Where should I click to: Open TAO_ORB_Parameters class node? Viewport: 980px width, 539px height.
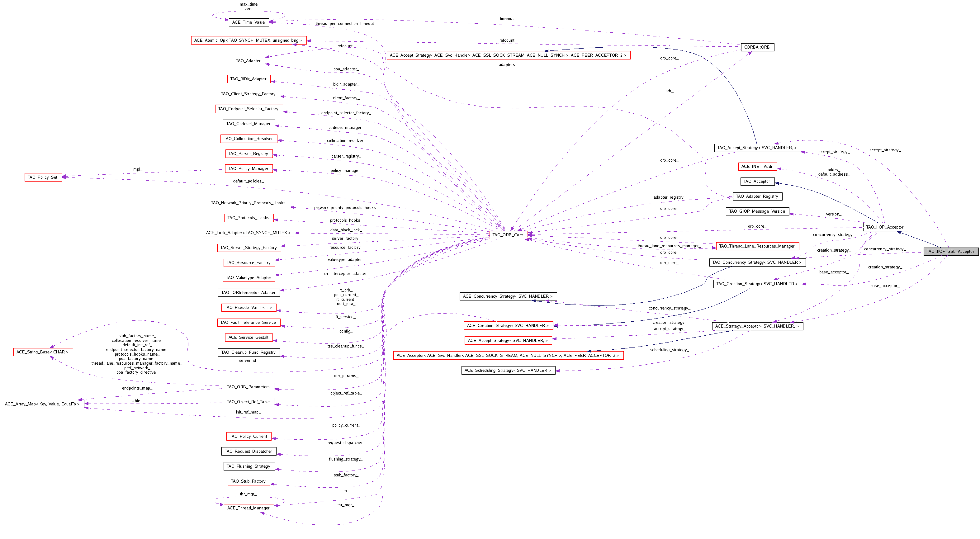tap(248, 387)
